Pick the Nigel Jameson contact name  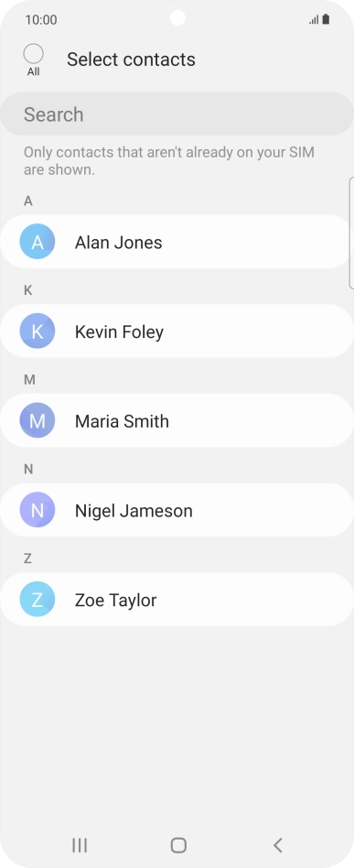(134, 511)
